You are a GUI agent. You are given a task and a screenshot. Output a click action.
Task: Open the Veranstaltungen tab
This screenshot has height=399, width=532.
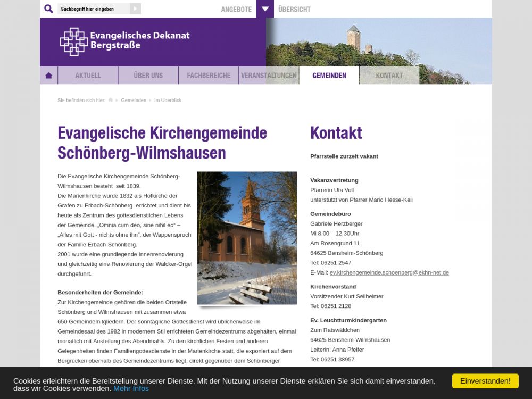tap(269, 76)
